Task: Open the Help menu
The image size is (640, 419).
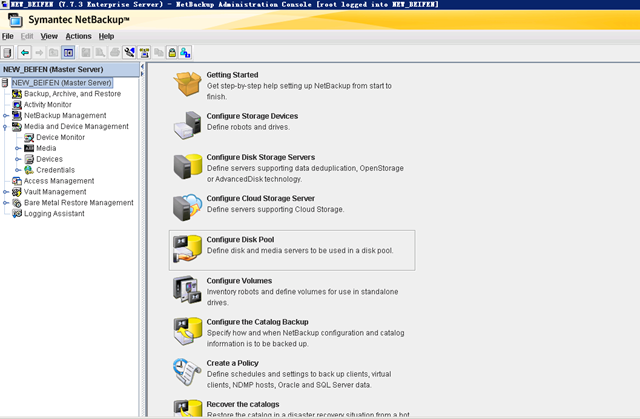Action: 106,36
